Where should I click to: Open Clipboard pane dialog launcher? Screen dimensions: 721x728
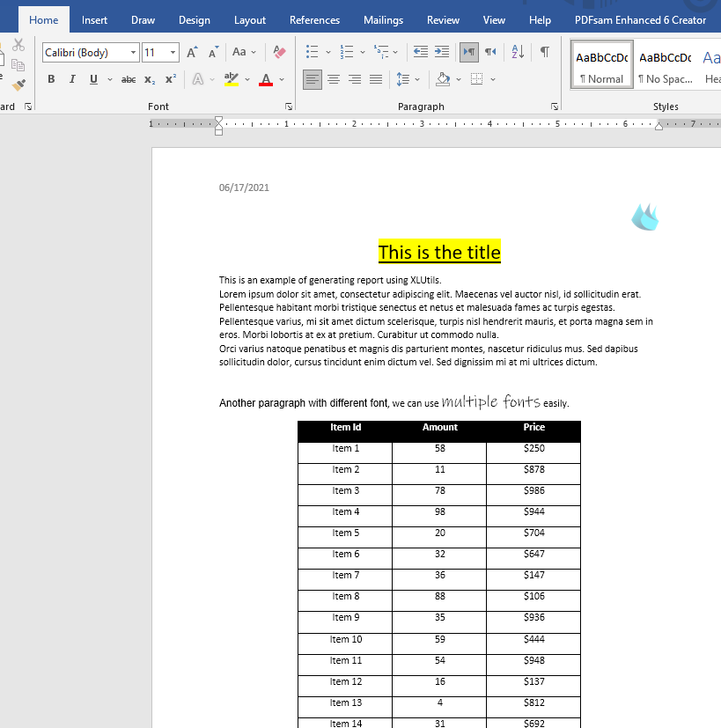(28, 107)
